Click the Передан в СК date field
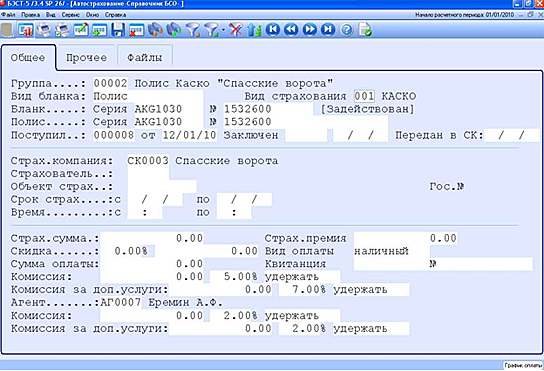The image size is (544, 371). tap(512, 135)
